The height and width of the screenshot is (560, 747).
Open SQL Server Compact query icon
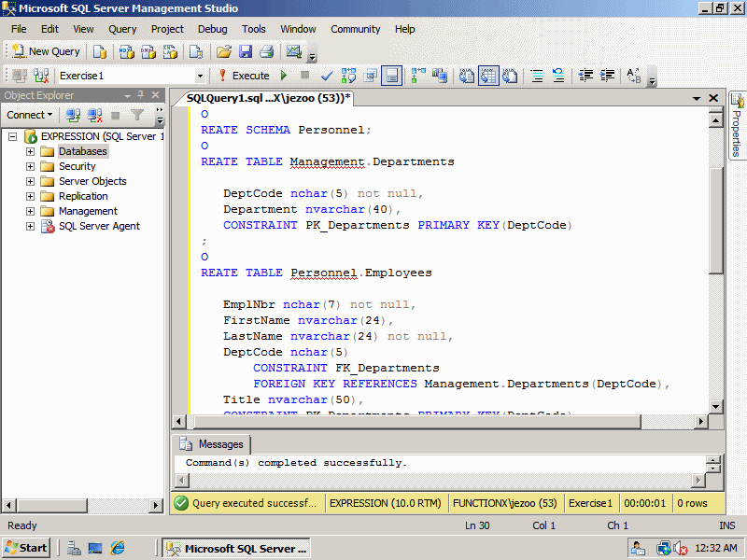click(x=196, y=51)
